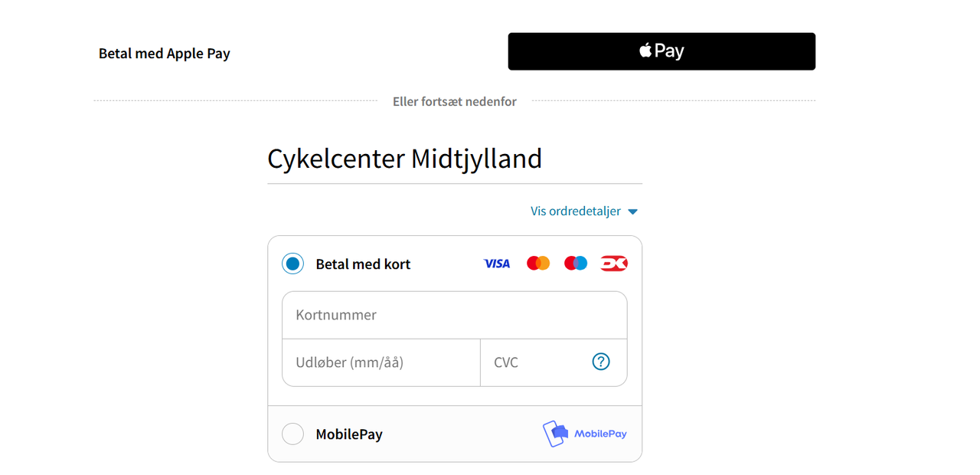Click the Cykelcenter Midtjylland heading
The width and height of the screenshot is (980, 475).
404,159
